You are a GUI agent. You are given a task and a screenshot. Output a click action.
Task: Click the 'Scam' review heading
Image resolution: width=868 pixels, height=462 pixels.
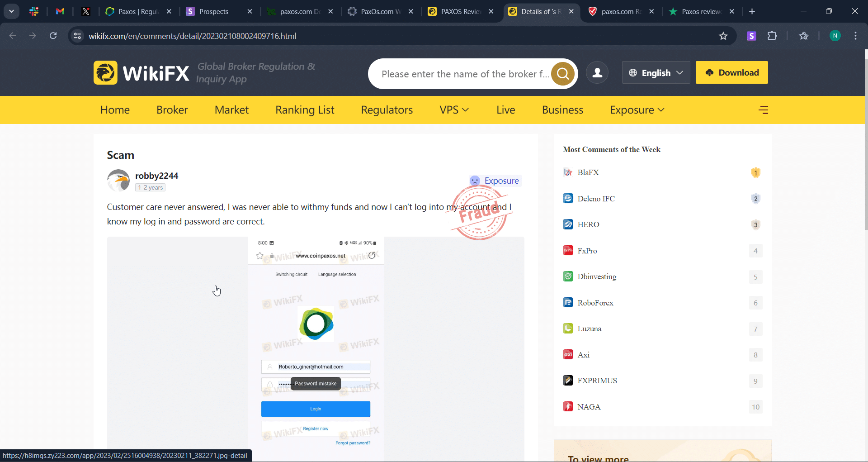tap(120, 155)
